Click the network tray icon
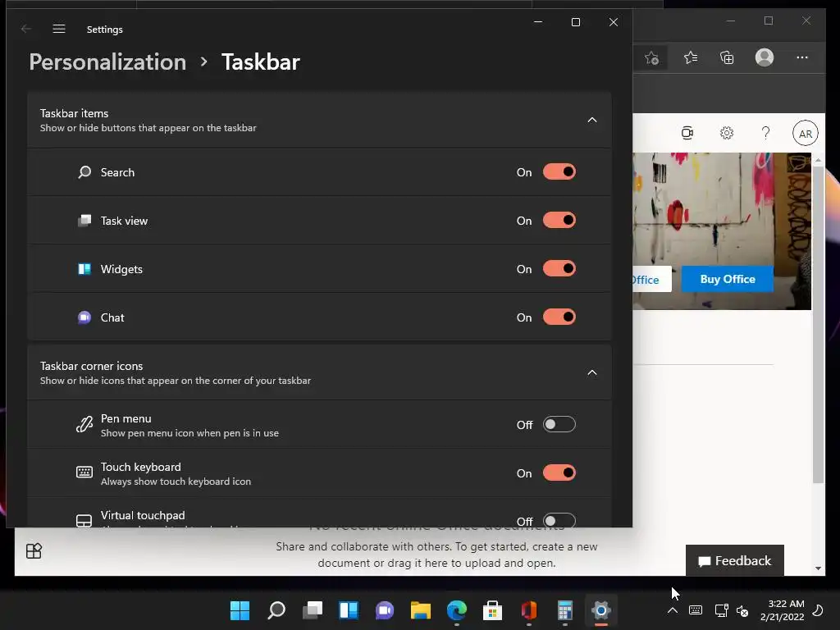Viewport: 840px width, 630px height. [x=721, y=610]
